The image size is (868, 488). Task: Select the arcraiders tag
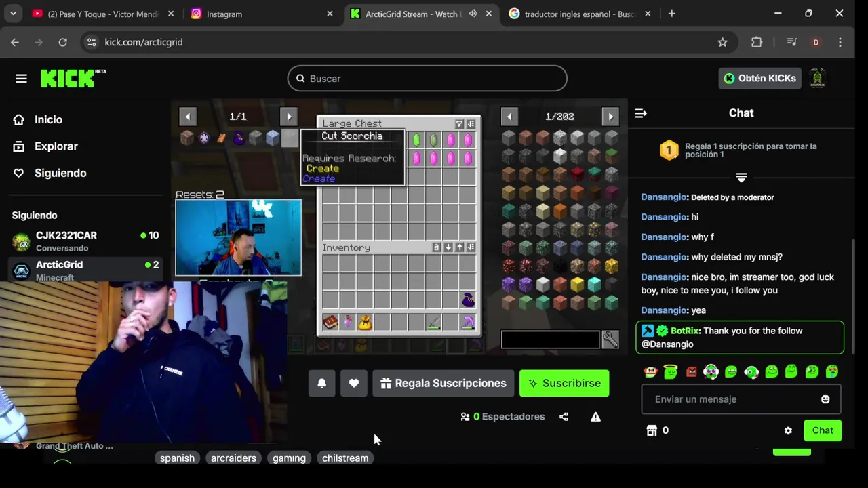coord(233,458)
